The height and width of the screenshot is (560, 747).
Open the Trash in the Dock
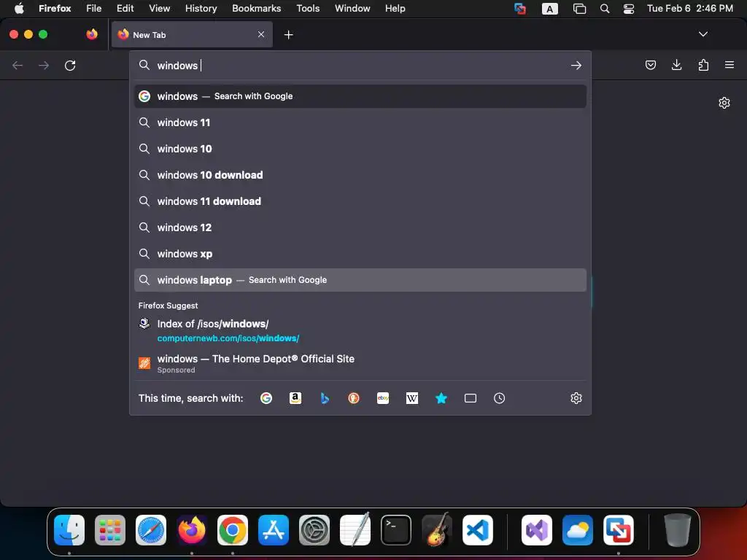pos(678,530)
